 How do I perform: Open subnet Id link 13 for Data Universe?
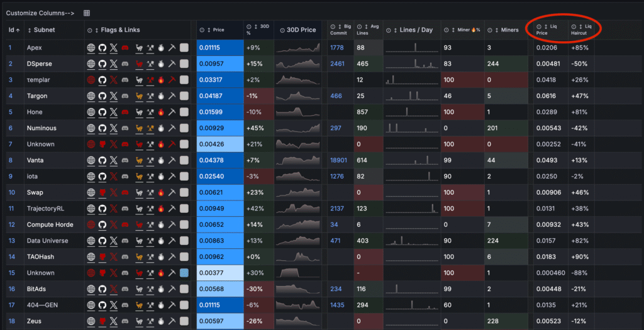point(11,241)
